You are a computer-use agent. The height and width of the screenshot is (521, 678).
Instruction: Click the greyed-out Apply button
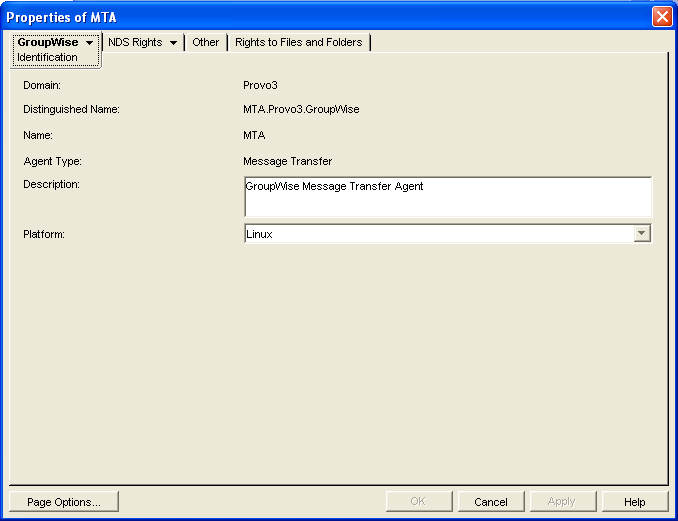(x=563, y=502)
